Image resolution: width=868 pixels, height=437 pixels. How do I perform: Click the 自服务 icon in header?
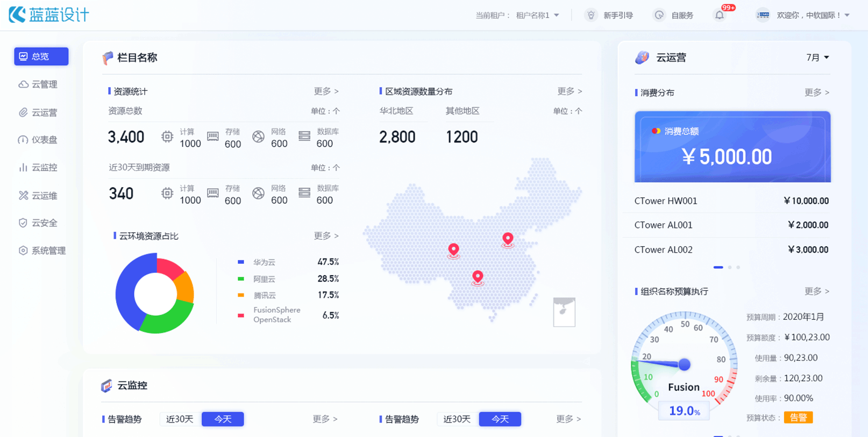click(x=659, y=15)
